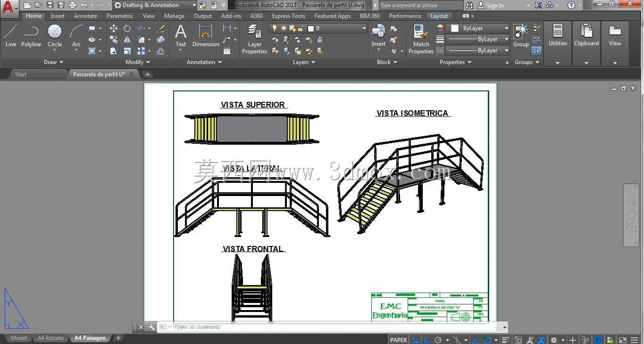Open the Express Tools tab
644x344 pixels.
coord(288,16)
